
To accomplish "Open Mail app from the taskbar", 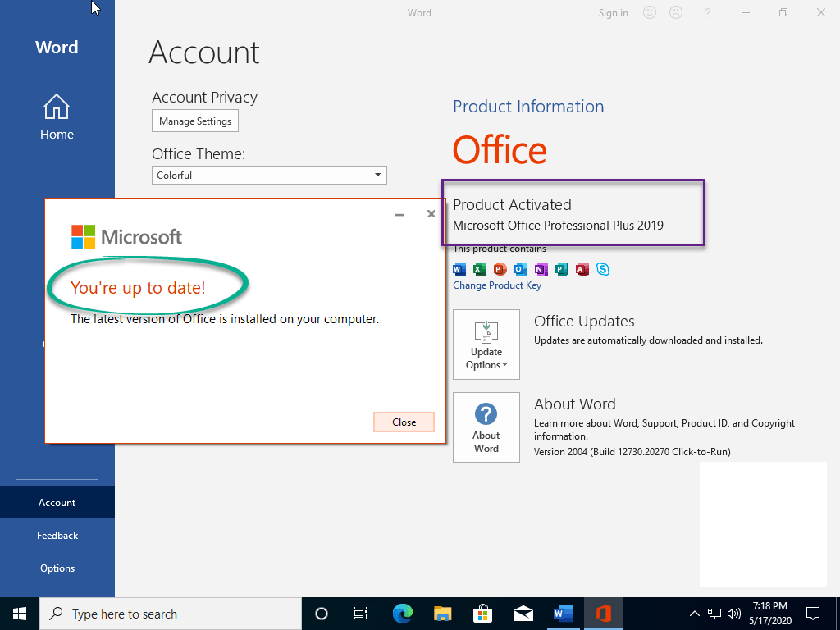I will [523, 614].
